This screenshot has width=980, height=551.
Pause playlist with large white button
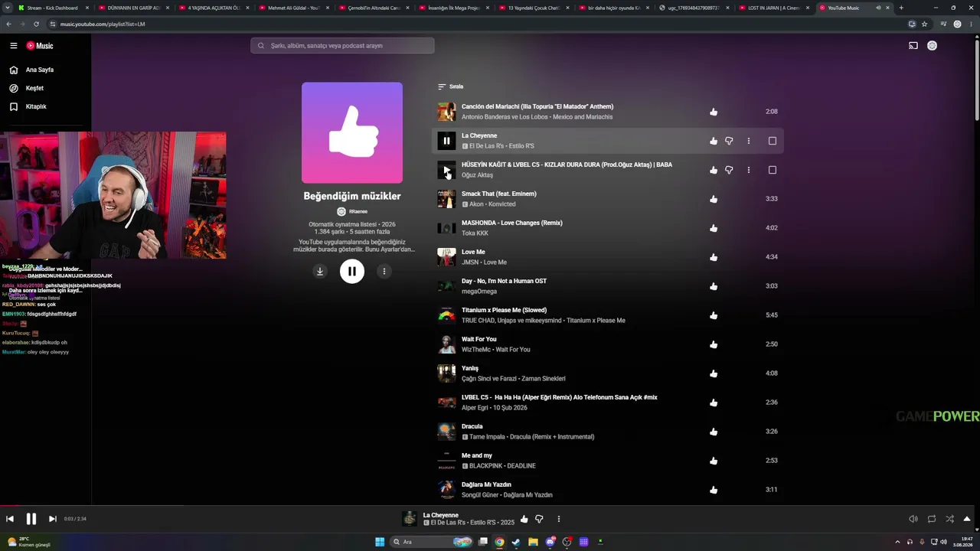tap(352, 271)
